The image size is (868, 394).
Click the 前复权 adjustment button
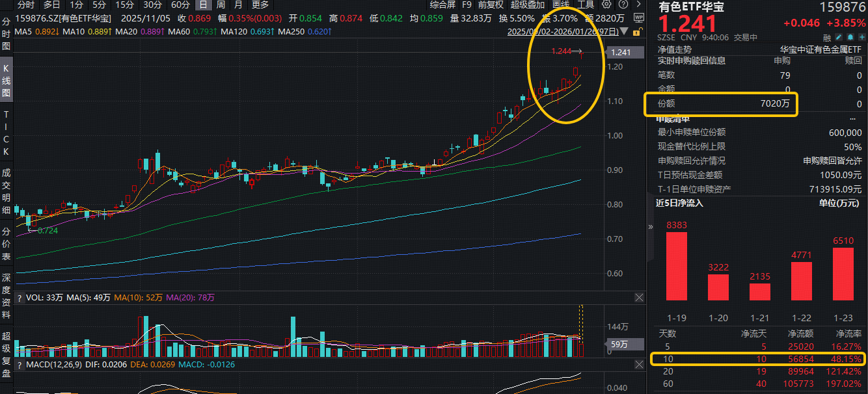point(491,5)
